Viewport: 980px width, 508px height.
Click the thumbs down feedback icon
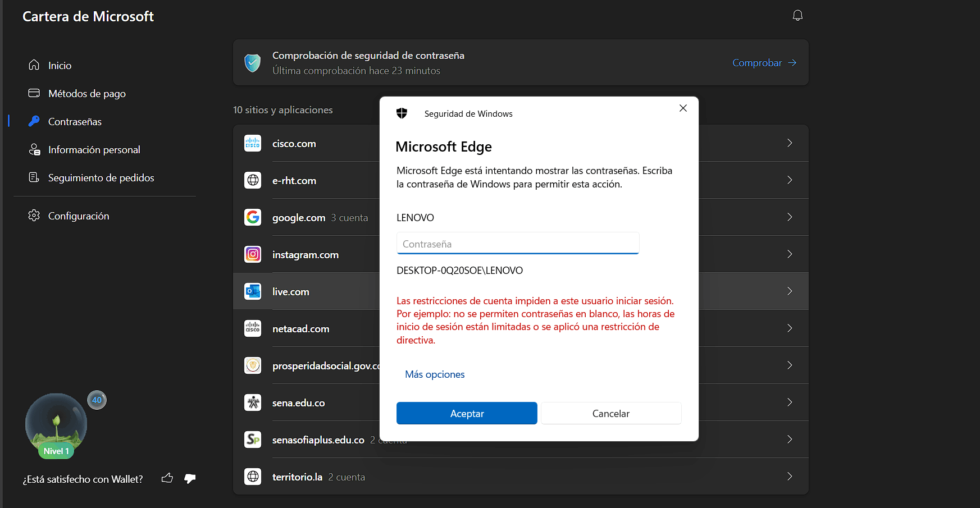[x=190, y=478]
